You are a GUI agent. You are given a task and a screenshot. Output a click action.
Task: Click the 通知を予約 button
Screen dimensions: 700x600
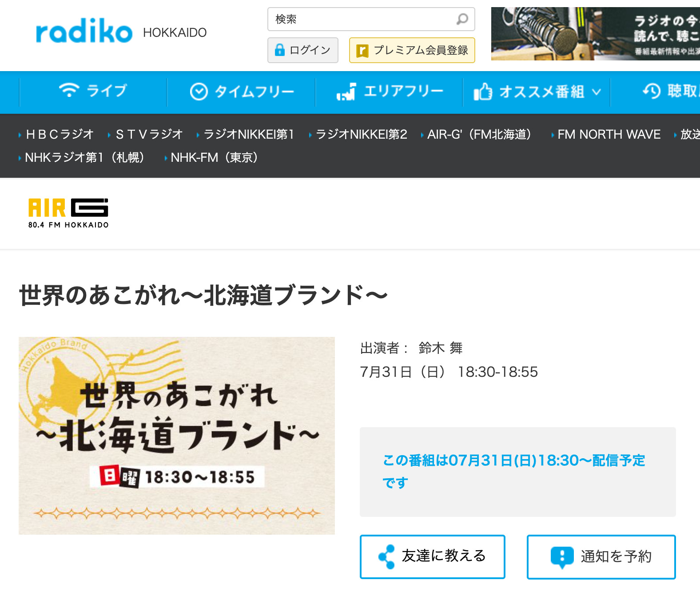(601, 557)
